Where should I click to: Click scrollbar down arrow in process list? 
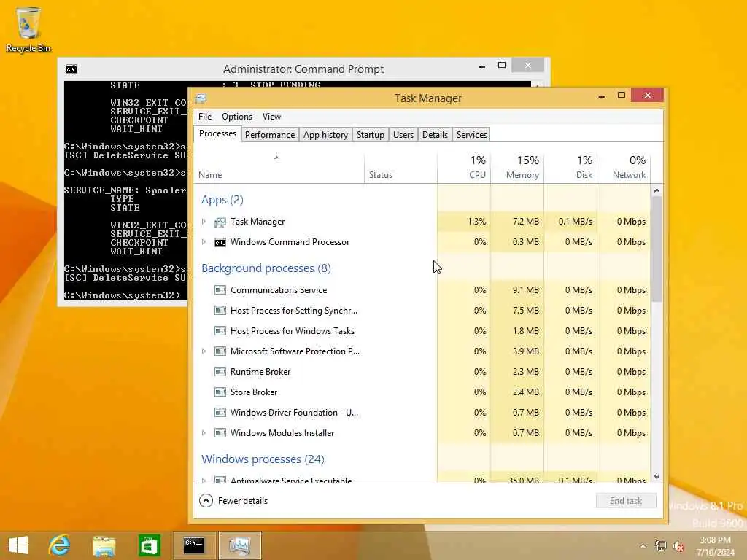pyautogui.click(x=657, y=477)
